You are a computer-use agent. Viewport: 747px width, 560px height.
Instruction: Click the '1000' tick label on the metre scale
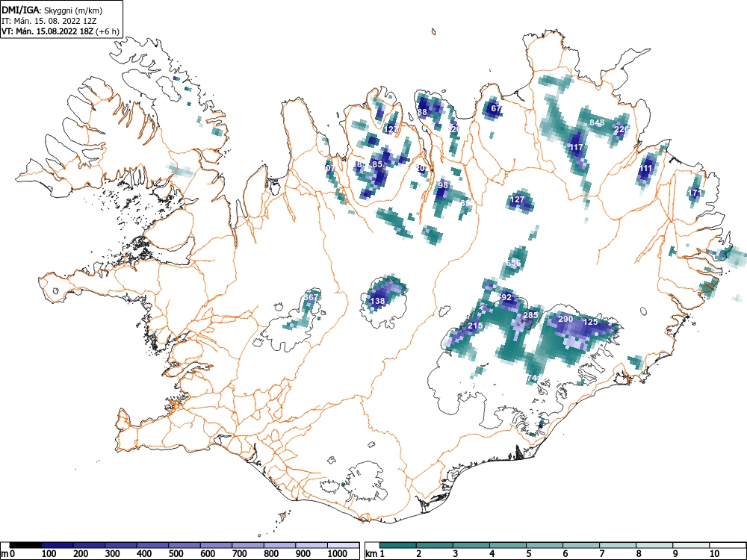[338, 553]
